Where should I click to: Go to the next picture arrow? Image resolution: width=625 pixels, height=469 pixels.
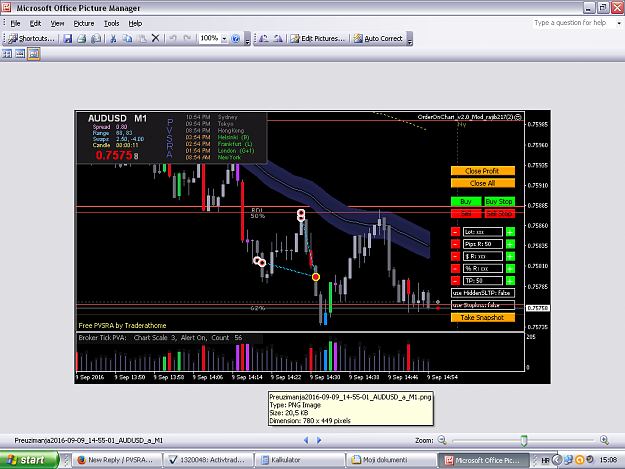[x=319, y=440]
